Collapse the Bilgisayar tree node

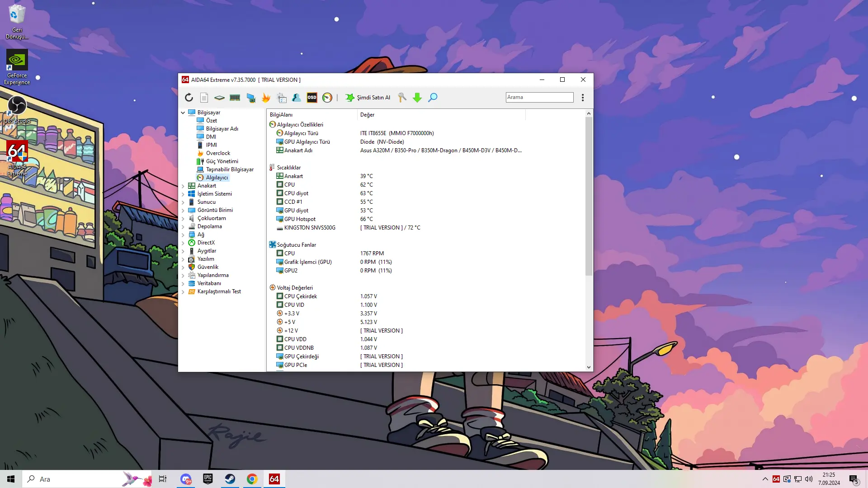[x=183, y=113]
